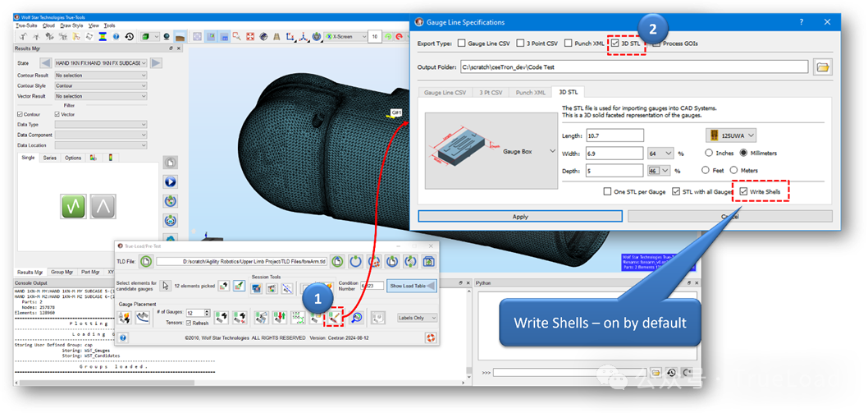Switch to the Group Mgr tab
Image resolution: width=868 pixels, height=413 pixels.
tap(62, 273)
